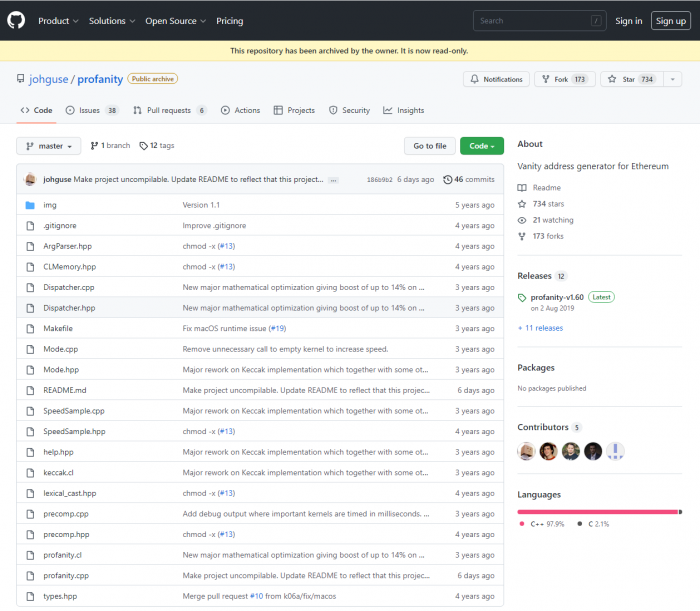Open the img folder icon
This screenshot has height=611, width=700.
[x=30, y=205]
